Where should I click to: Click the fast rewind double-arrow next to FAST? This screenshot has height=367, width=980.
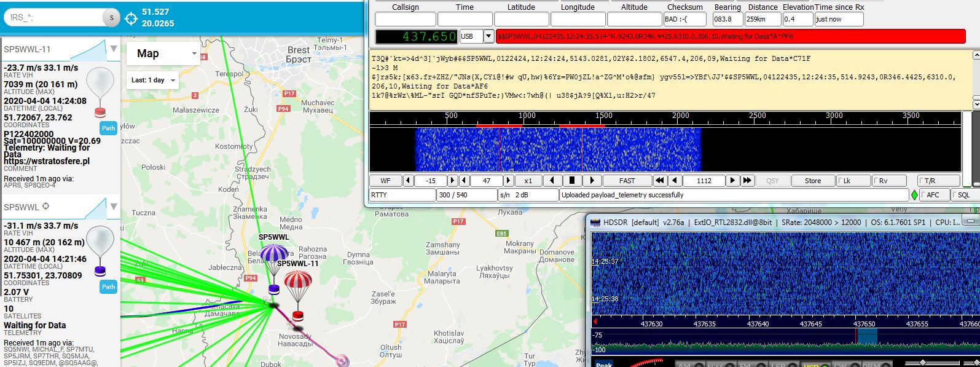660,181
